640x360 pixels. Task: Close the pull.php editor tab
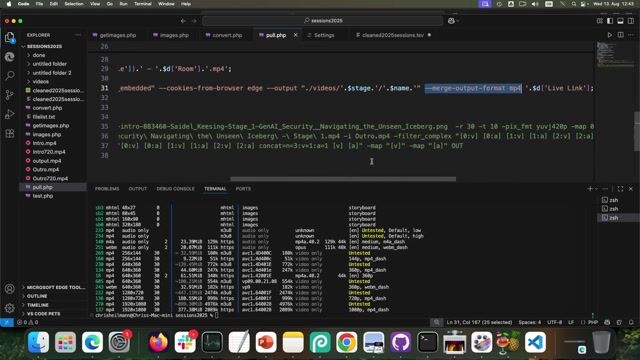coord(296,35)
